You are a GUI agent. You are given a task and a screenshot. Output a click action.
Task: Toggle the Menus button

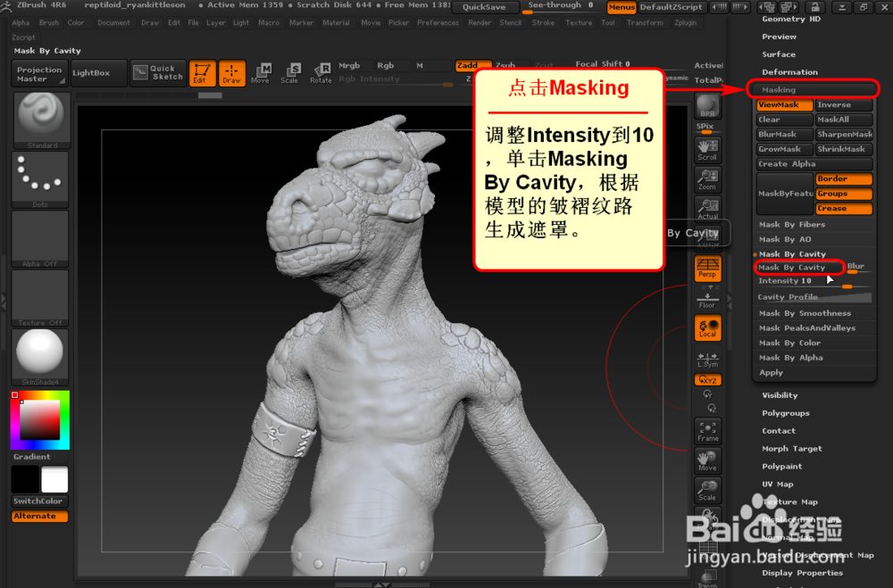pos(621,7)
